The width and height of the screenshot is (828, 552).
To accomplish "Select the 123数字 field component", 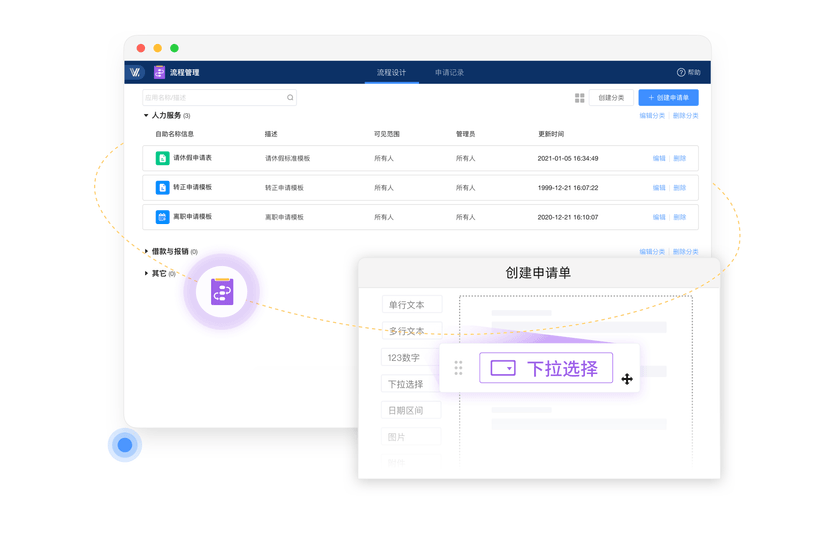I will click(409, 358).
